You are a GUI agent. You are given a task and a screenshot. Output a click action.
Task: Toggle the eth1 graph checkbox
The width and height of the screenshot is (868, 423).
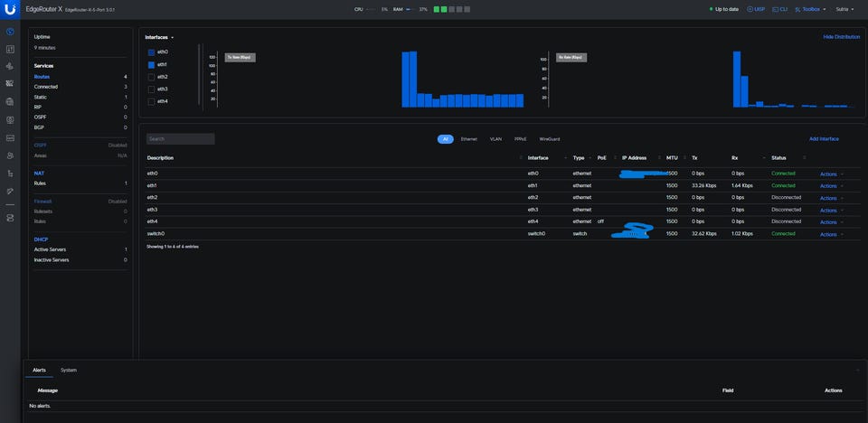pyautogui.click(x=151, y=65)
